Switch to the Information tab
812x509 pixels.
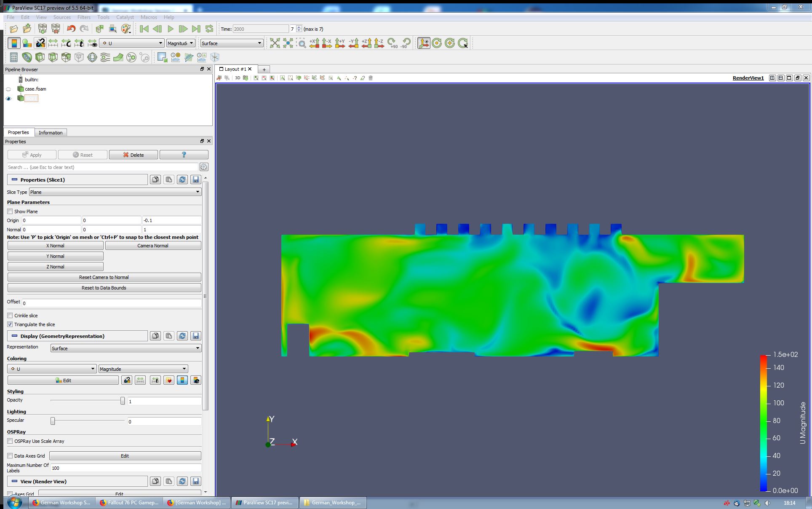click(x=51, y=133)
